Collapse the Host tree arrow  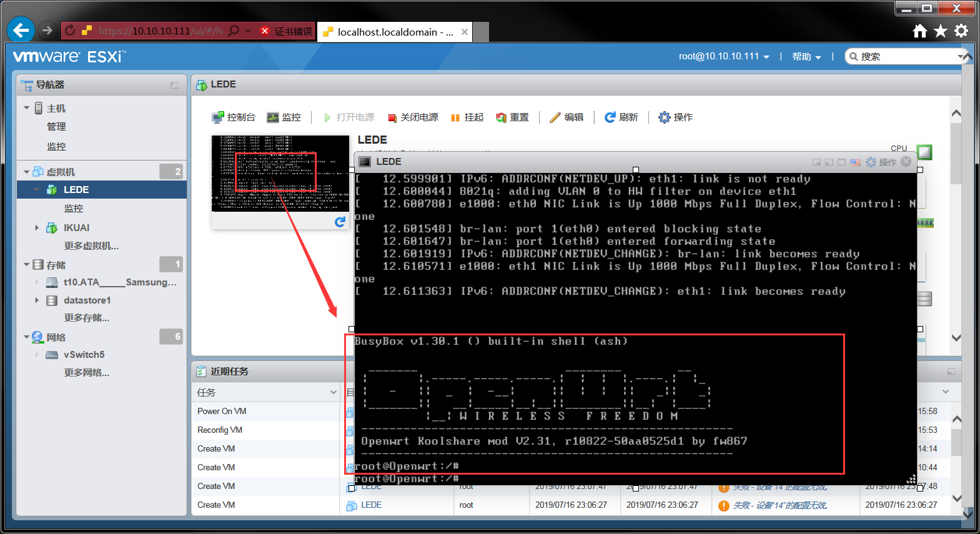coord(26,108)
